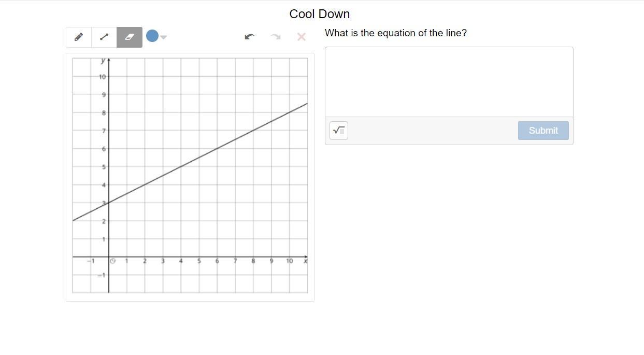Click the blue pen color circle
Image resolution: width=644 pixels, height=355 pixels.
point(152,36)
